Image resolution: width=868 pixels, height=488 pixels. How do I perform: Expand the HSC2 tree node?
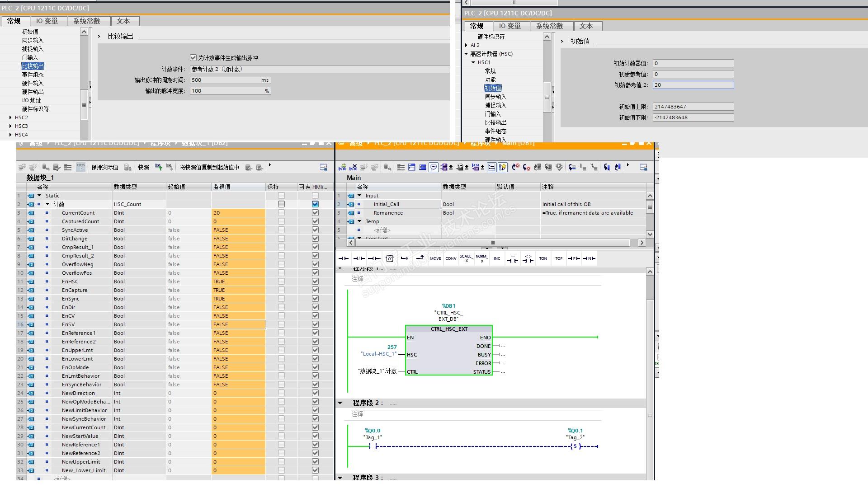10,117
